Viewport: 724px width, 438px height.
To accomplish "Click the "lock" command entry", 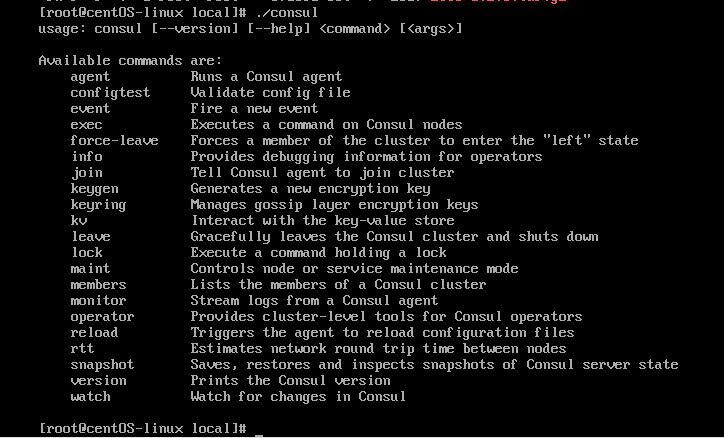I will tap(86, 252).
